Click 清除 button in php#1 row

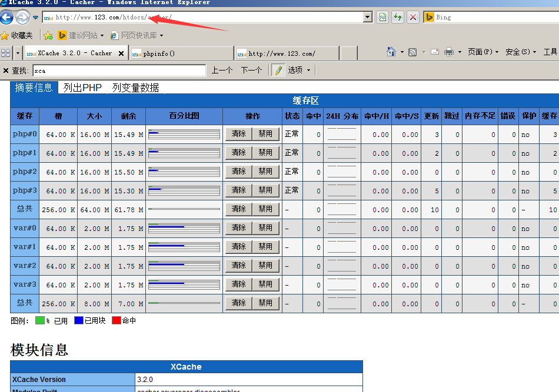[x=239, y=153]
